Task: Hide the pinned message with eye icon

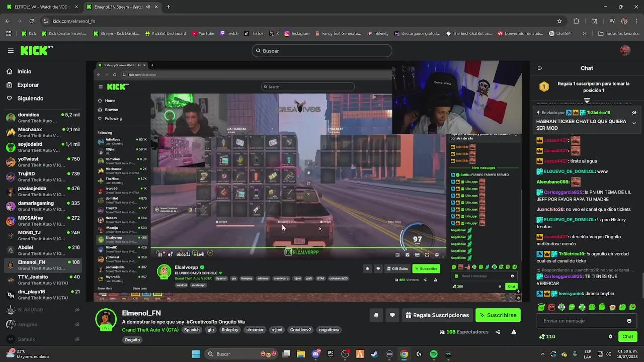Action: 634,113
